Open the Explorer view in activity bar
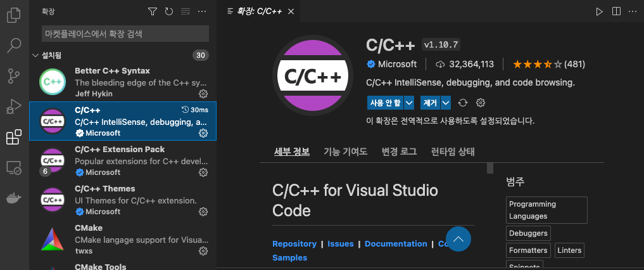This screenshot has height=270, width=644. 14,15
